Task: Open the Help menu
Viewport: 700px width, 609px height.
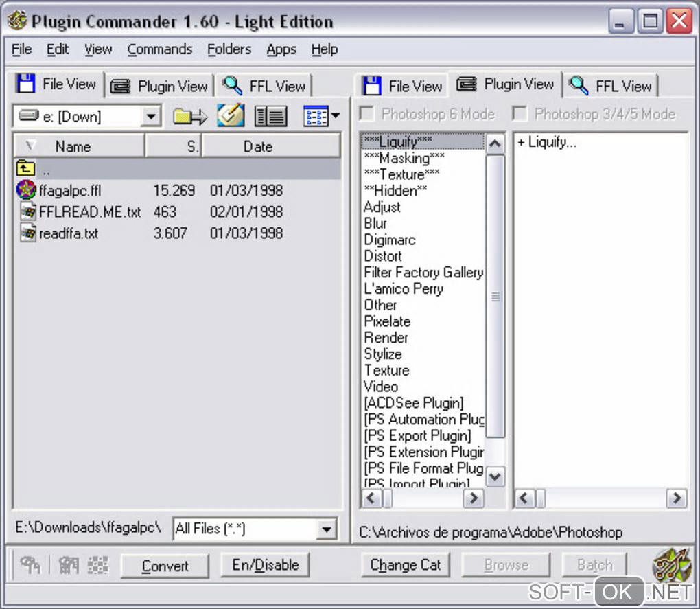Action: click(x=324, y=49)
